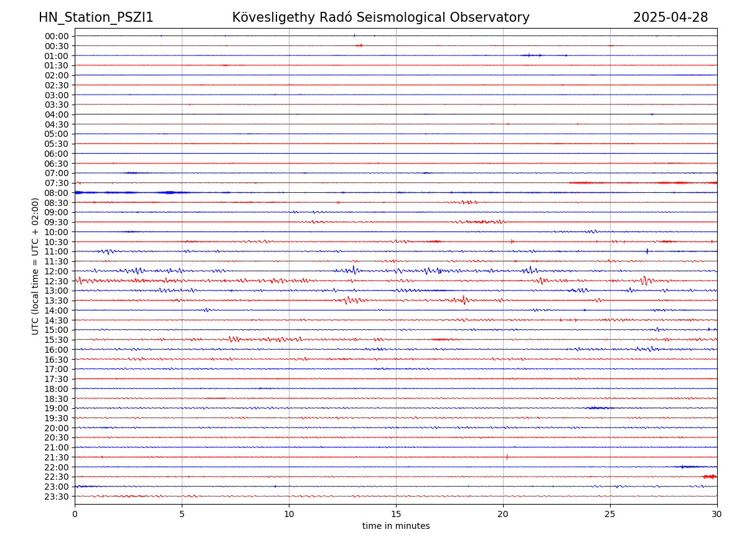
Task: Click the 30 tick on the minutes axis
Action: (x=717, y=514)
